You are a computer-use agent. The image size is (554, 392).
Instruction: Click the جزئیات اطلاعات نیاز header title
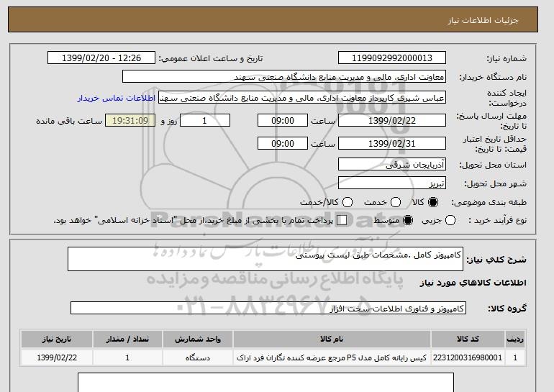[x=483, y=20]
